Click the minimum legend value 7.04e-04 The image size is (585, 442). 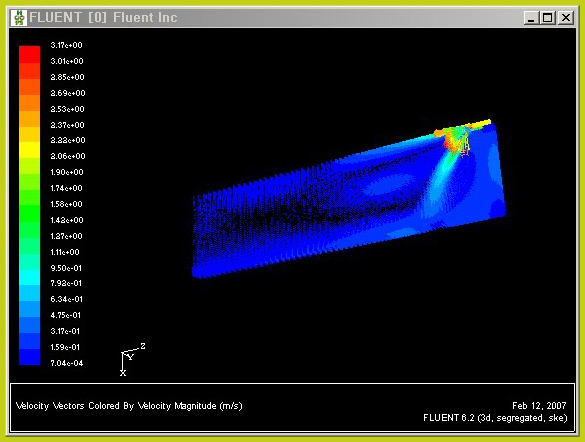pyautogui.click(x=67, y=363)
